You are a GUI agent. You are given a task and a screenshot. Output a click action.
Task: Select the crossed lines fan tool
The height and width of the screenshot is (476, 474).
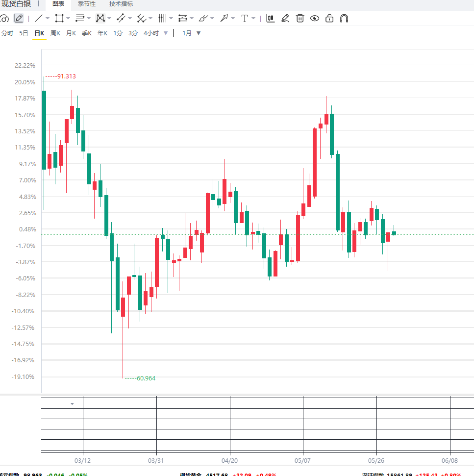pyautogui.click(x=141, y=18)
